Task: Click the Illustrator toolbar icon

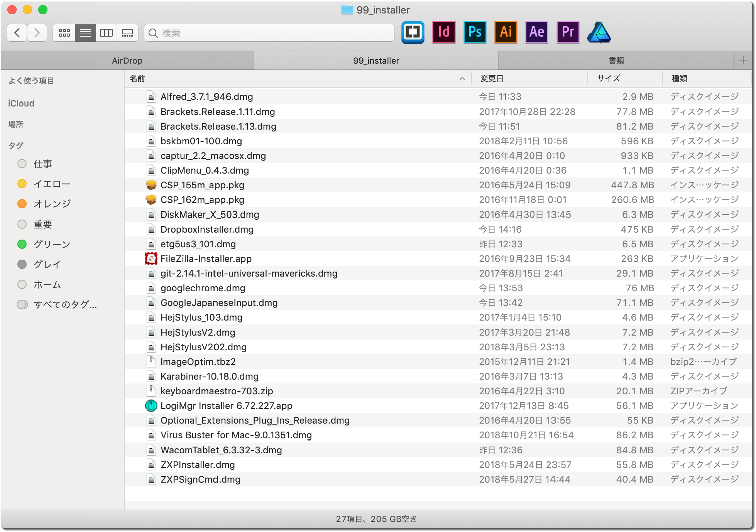Action: pyautogui.click(x=506, y=32)
